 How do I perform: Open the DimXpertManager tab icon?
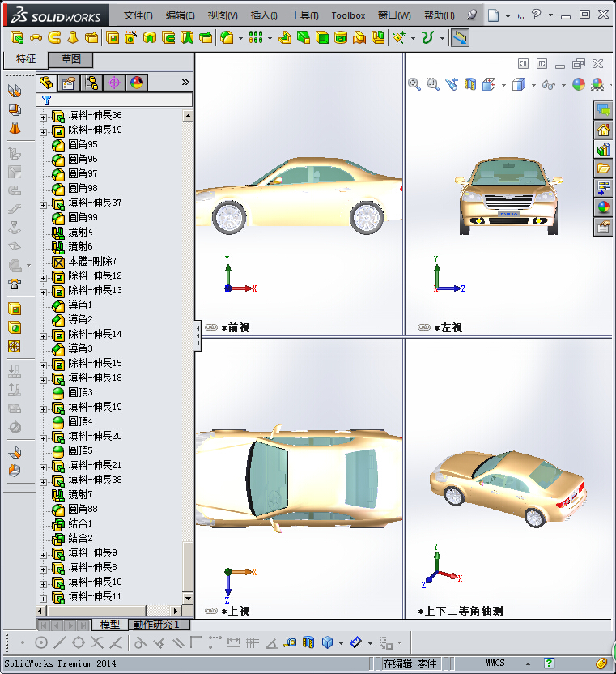(x=114, y=83)
